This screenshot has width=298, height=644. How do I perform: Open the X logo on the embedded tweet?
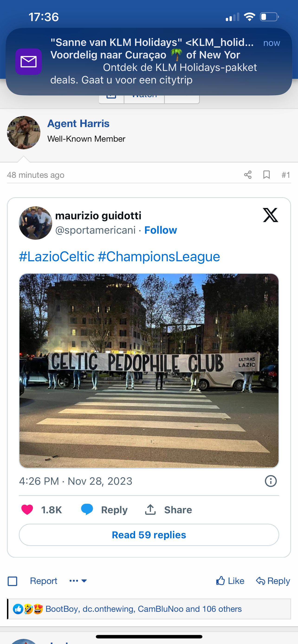[270, 215]
